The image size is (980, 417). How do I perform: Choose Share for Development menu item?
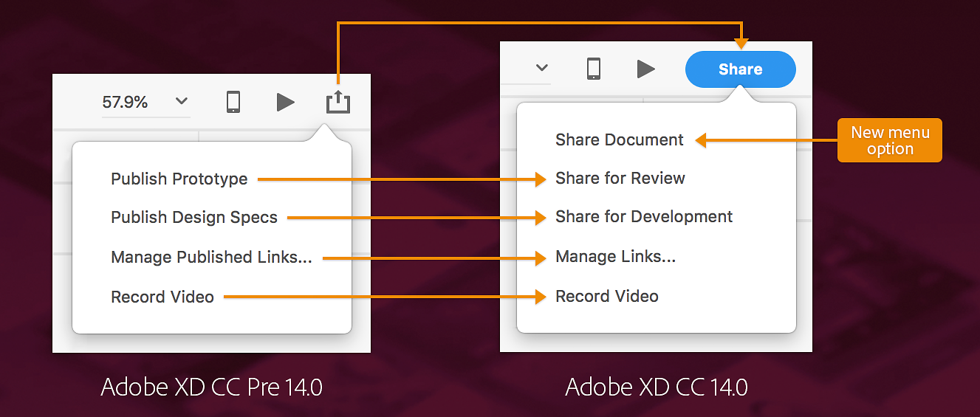(x=644, y=217)
